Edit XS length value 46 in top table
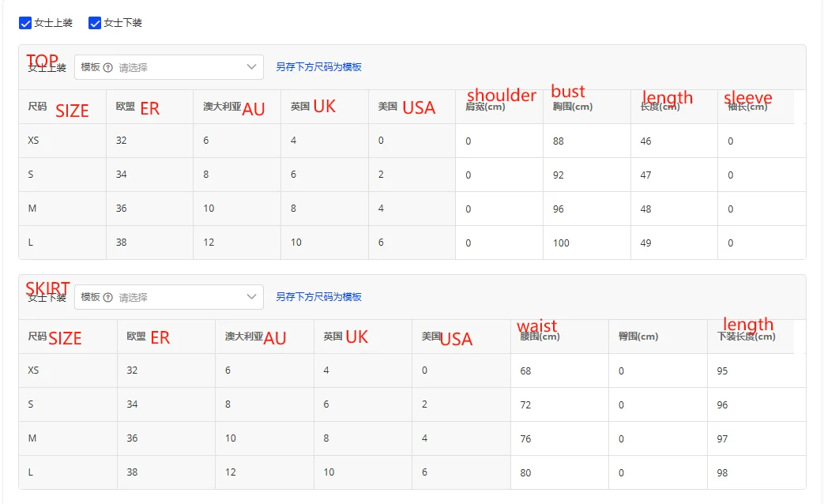824x504 pixels. click(673, 141)
